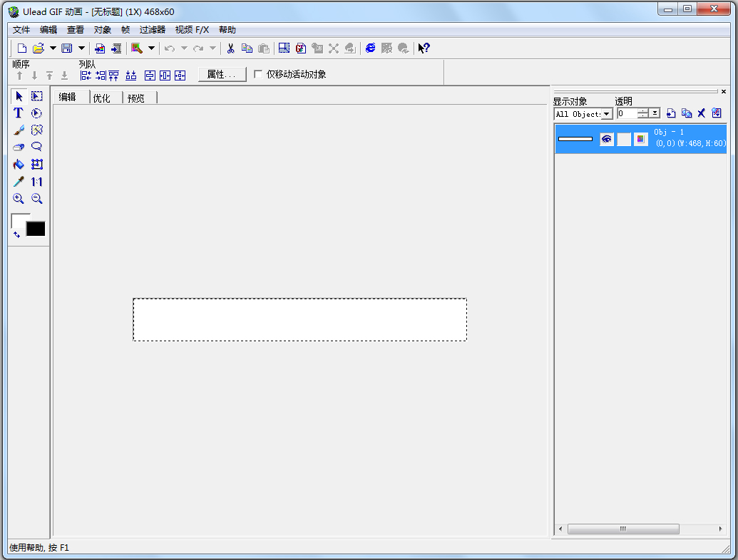
Task: Close the object manager panel
Action: pos(724,91)
